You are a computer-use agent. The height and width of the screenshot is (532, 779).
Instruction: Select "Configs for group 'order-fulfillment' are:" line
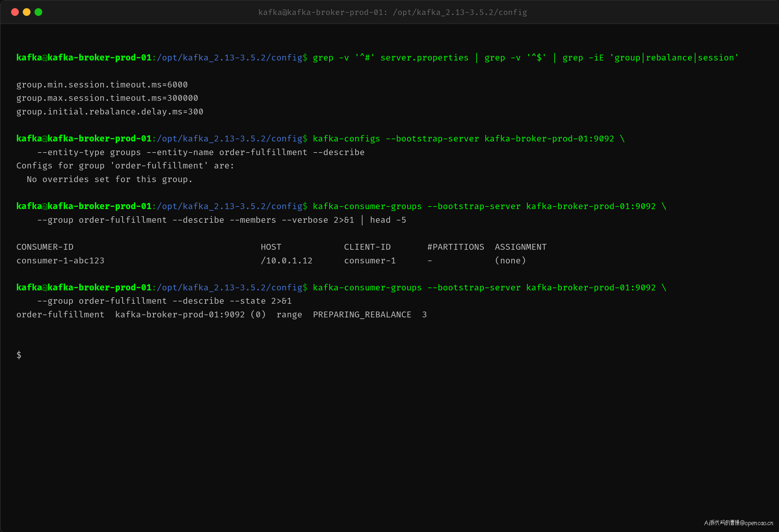coord(125,166)
